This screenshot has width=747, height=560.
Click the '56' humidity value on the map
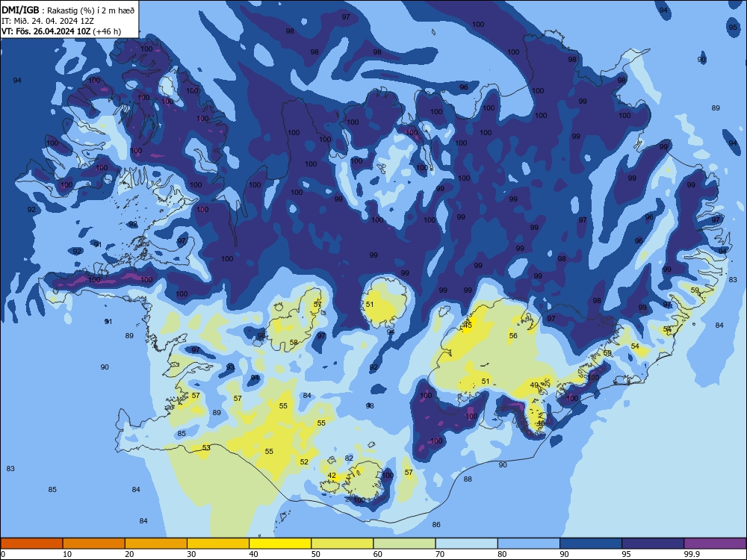(513, 336)
